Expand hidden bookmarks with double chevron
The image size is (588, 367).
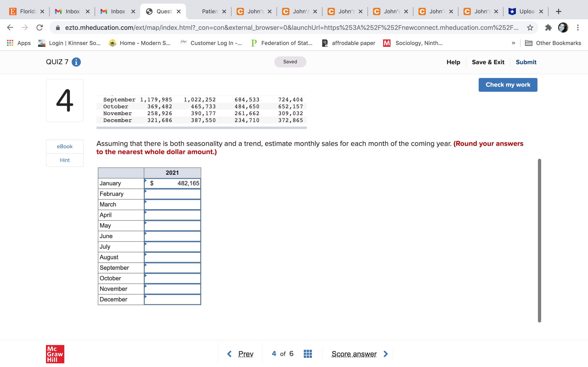tap(513, 43)
